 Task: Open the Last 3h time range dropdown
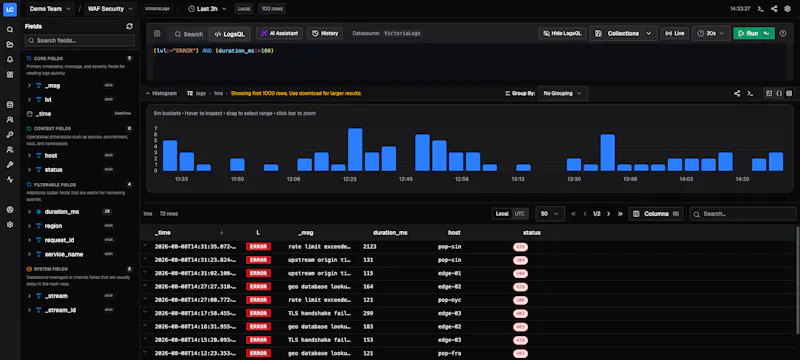tap(207, 9)
